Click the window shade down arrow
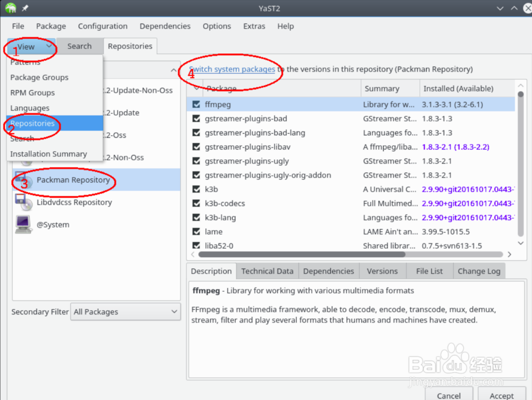Viewport: 532px width, 400px height. click(500, 9)
